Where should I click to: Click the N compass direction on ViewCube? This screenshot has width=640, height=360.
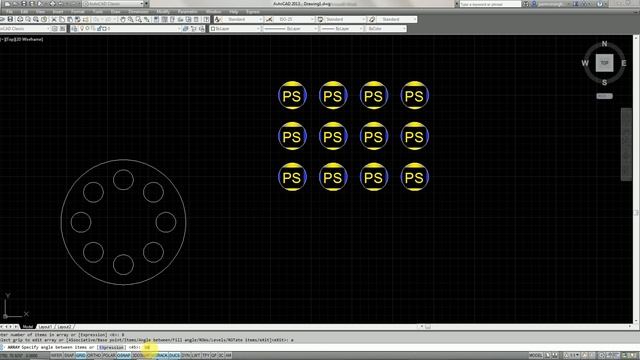pyautogui.click(x=604, y=44)
